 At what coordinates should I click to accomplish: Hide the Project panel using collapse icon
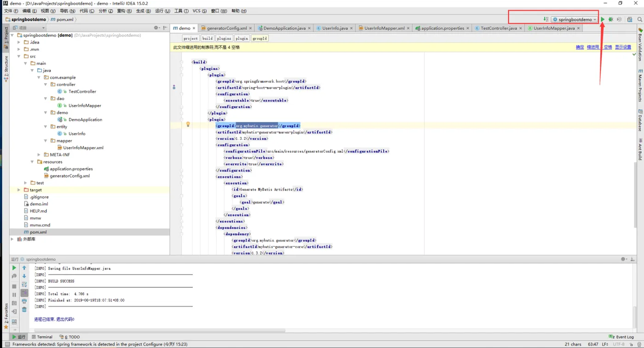tap(165, 28)
